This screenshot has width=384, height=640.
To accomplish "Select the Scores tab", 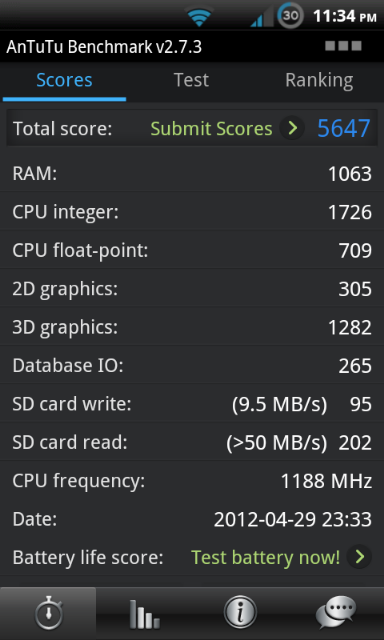I will pos(64,80).
